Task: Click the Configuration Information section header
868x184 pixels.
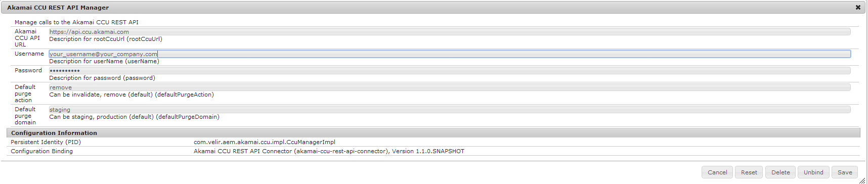Action: [433, 133]
